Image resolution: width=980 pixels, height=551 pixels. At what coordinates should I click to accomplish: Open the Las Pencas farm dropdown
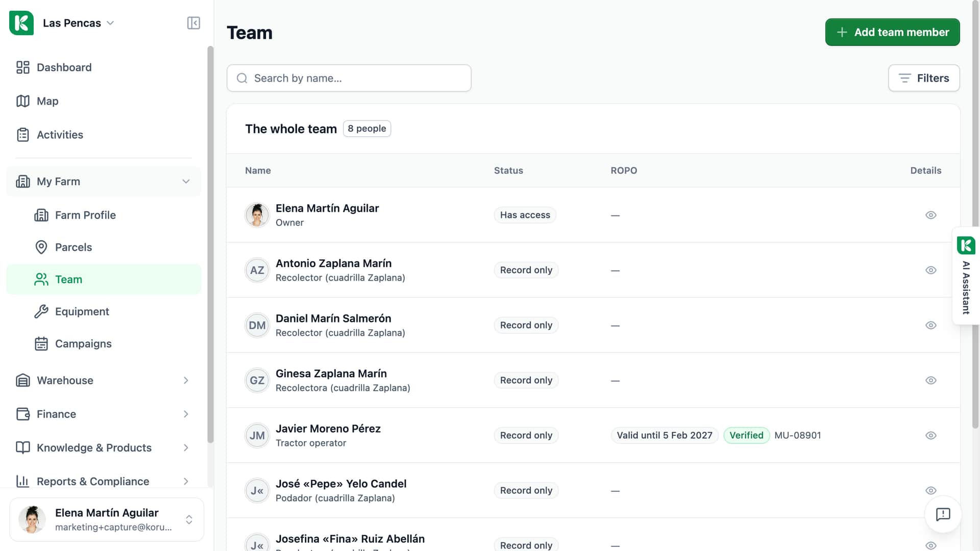pos(79,23)
